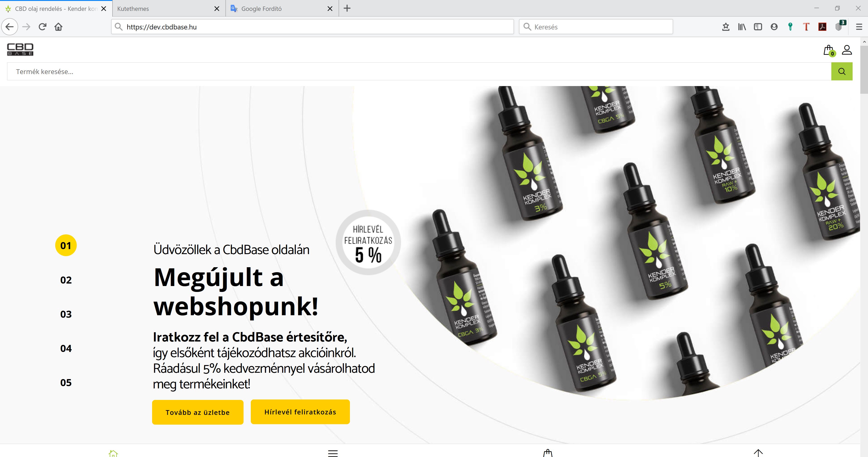
Task: Open Firefox library icon in toolbar
Action: (x=742, y=27)
